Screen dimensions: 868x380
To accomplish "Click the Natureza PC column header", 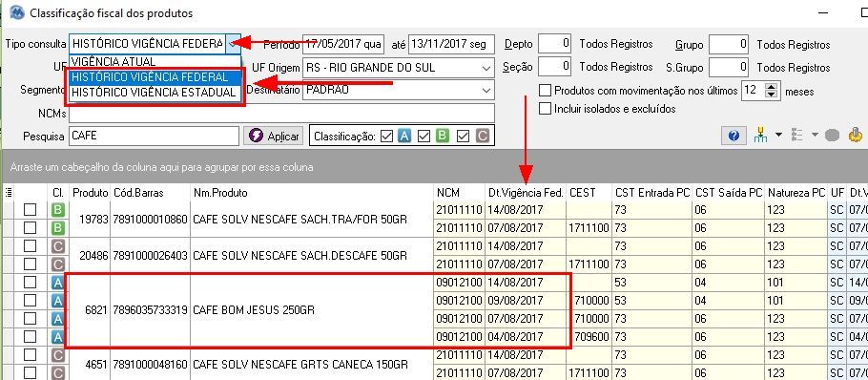I will click(796, 193).
